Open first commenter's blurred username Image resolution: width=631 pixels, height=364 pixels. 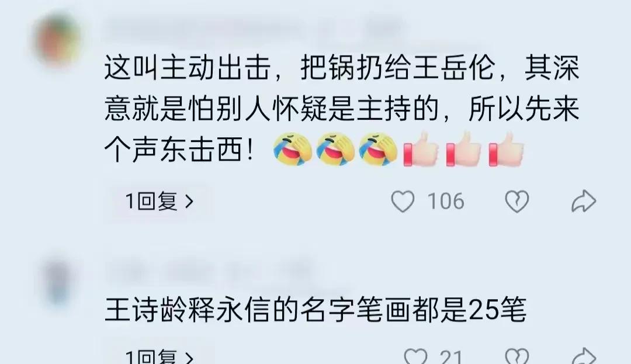pyautogui.click(x=254, y=29)
